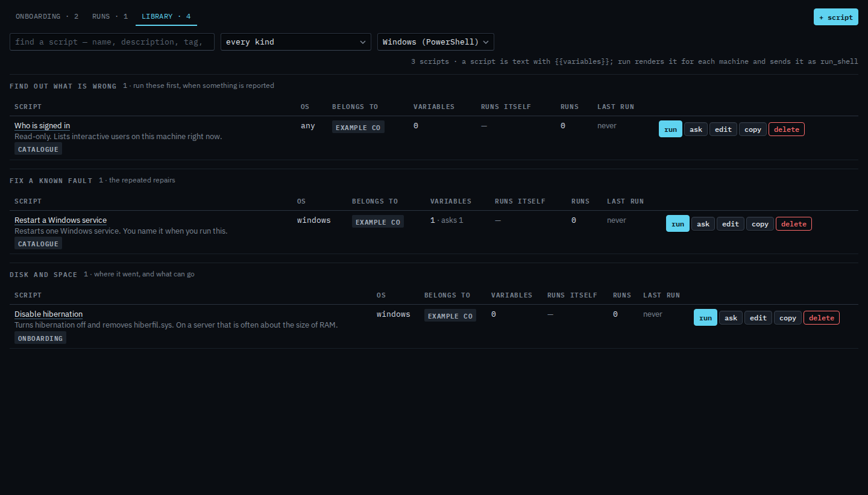Edit the 'Who is signed in' script
Screen dimensions: 868x495
(723, 129)
